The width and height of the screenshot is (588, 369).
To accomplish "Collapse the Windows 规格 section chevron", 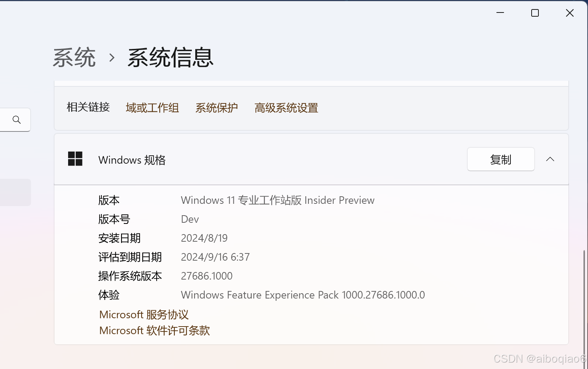I will [x=550, y=159].
